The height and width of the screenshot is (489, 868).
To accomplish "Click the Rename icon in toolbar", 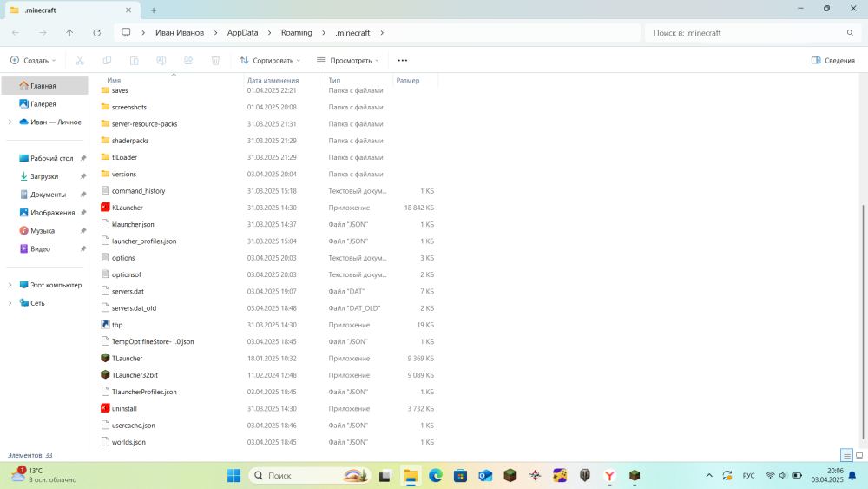I will (x=161, y=60).
